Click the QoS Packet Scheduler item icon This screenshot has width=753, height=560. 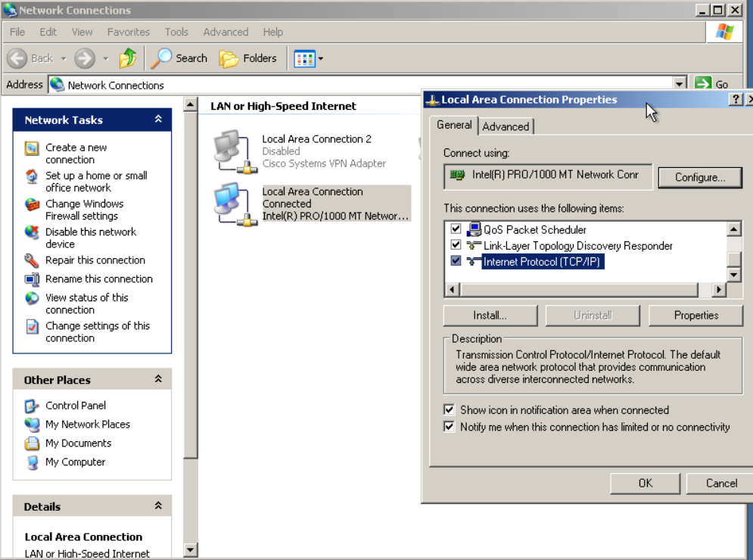click(474, 229)
